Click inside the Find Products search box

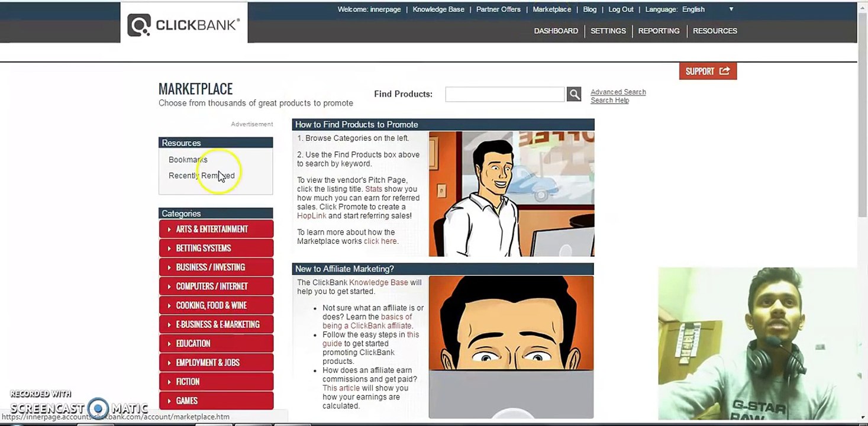[505, 94]
